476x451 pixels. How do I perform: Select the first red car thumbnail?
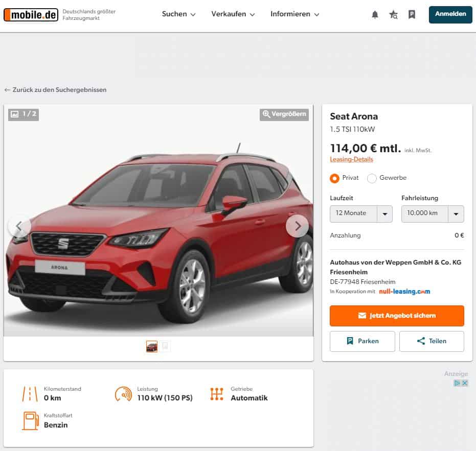(x=152, y=346)
